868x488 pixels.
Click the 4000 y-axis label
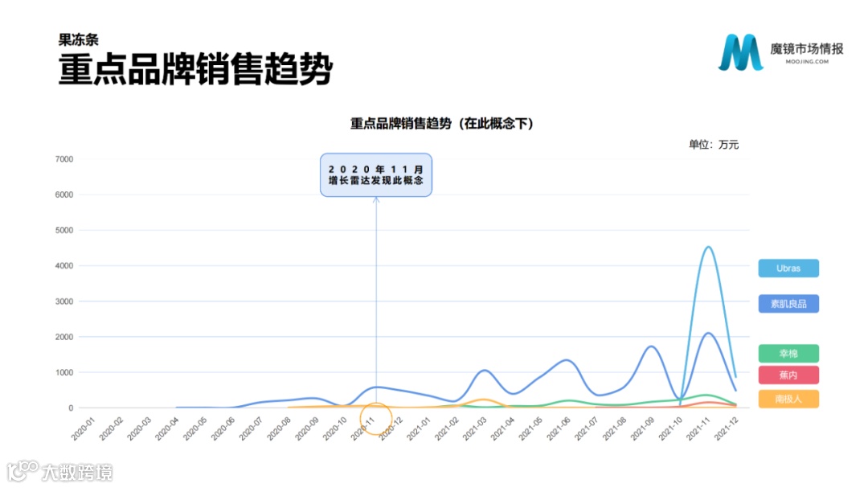[x=64, y=266]
